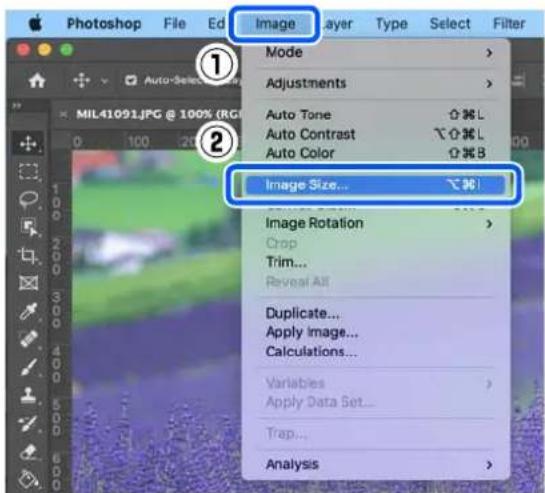Choose Apply Image... menu item
Viewport: 545px width, 493px height.
376,332
